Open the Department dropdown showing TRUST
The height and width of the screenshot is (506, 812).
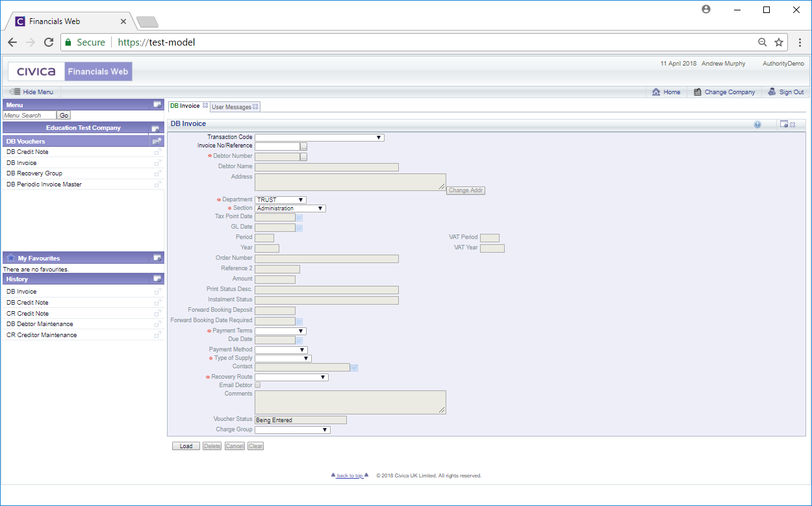pos(281,200)
